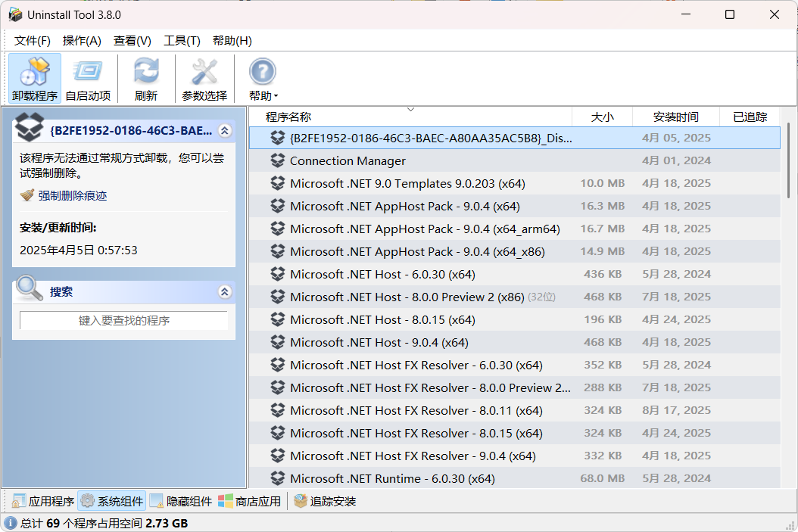Sort by 程序名称 column header

[410, 117]
